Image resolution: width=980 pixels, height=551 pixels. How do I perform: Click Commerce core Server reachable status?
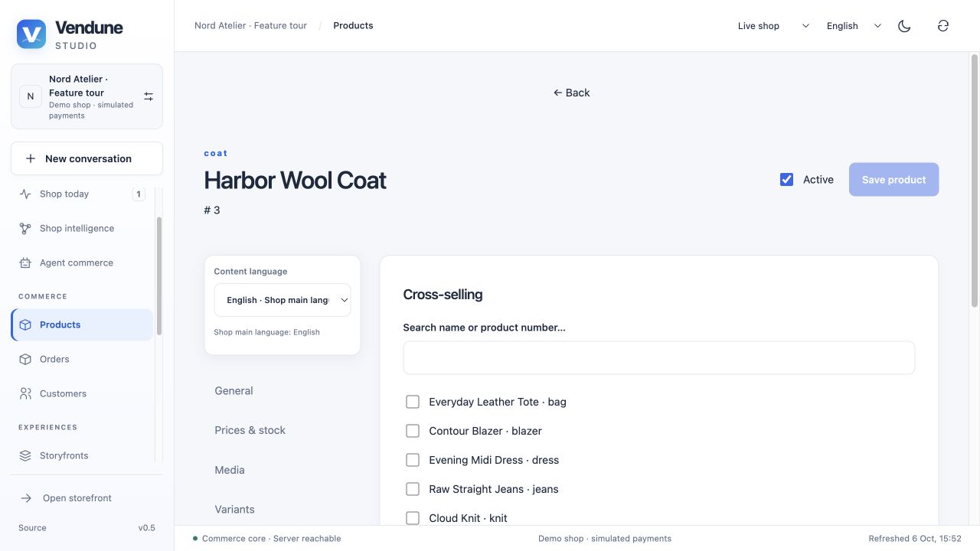click(x=266, y=539)
